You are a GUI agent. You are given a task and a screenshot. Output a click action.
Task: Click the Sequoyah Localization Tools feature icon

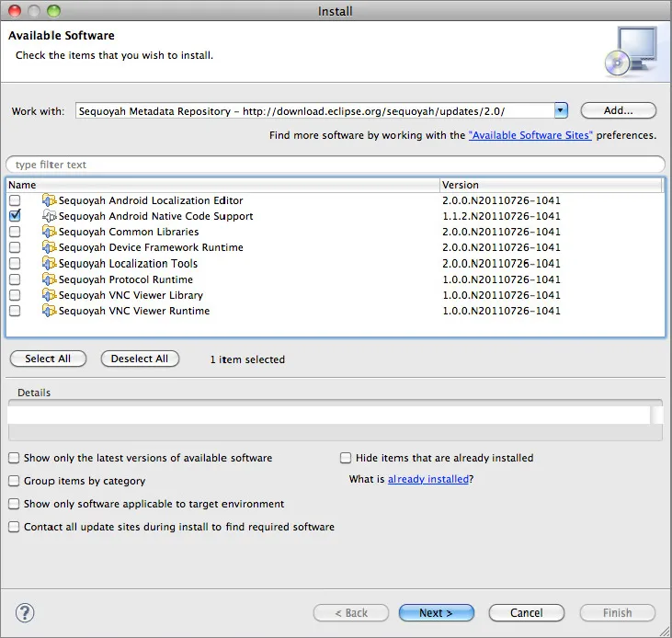[49, 263]
